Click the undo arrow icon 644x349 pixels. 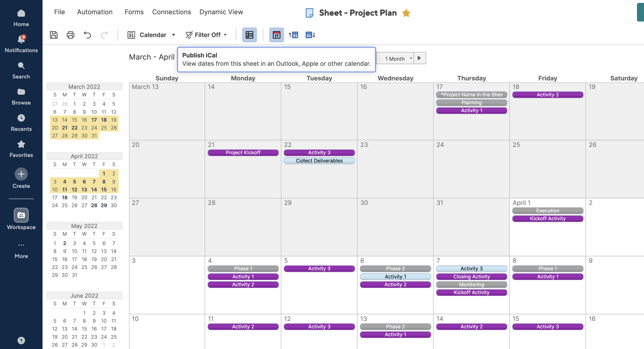pos(87,35)
